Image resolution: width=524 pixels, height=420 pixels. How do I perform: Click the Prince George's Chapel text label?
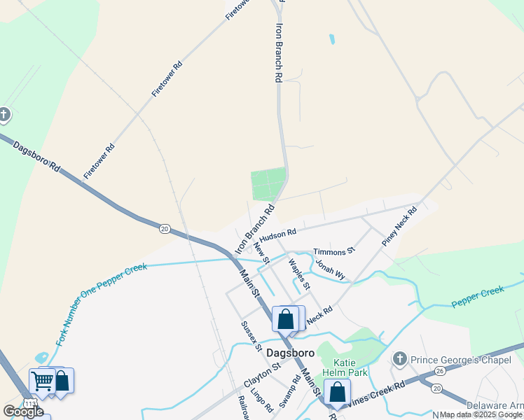[x=460, y=360]
